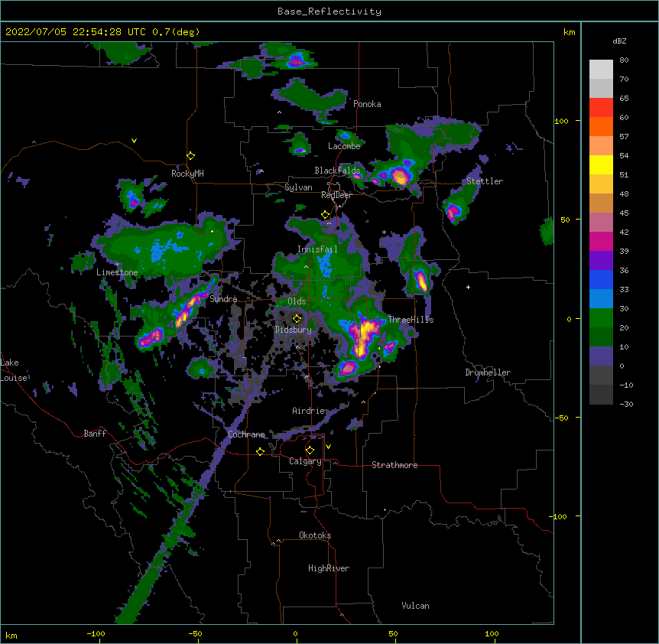The image size is (659, 644).
Task: Click the dBZ legend heading
Action: (619, 41)
